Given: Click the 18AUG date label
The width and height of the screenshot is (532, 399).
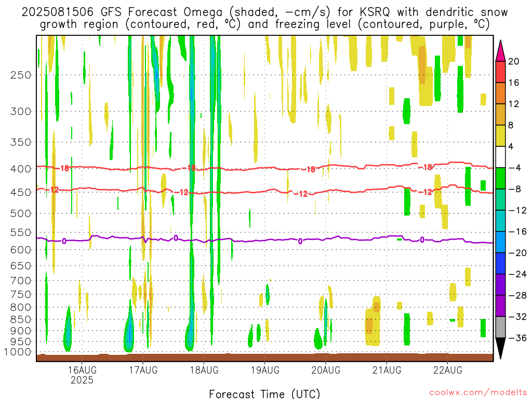Looking at the screenshot, I should (x=204, y=370).
